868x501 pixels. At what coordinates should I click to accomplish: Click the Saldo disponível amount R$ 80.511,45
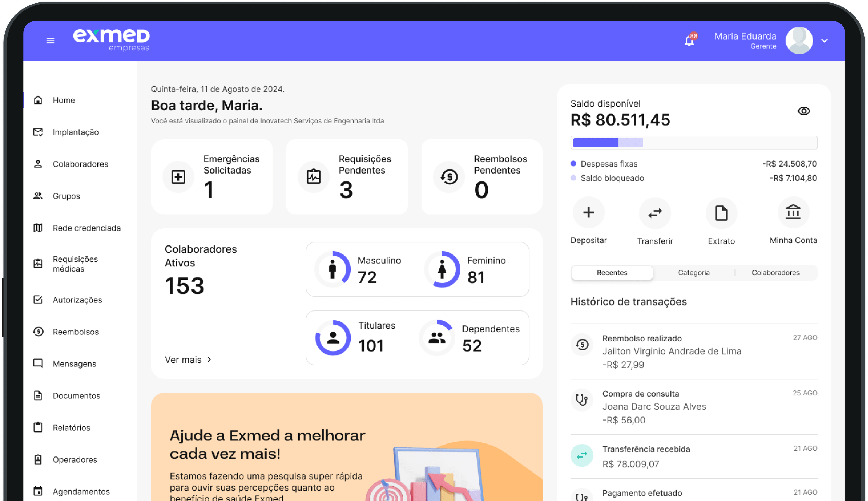620,120
